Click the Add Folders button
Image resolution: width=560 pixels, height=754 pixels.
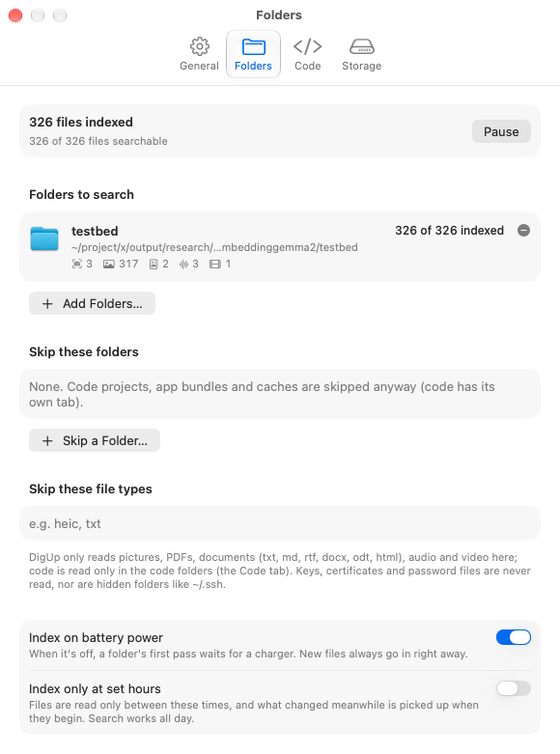[92, 303]
